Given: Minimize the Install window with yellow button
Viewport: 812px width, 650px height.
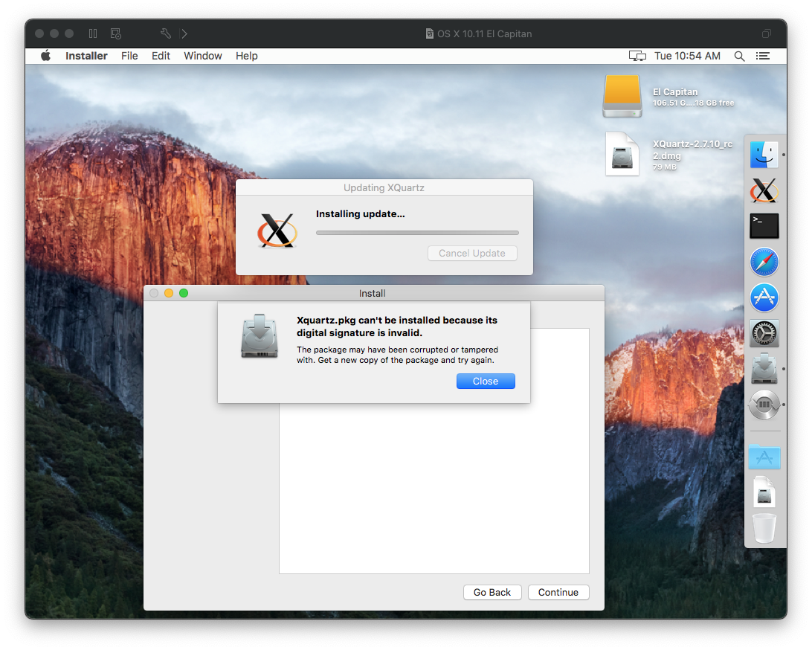Looking at the screenshot, I should [x=168, y=293].
